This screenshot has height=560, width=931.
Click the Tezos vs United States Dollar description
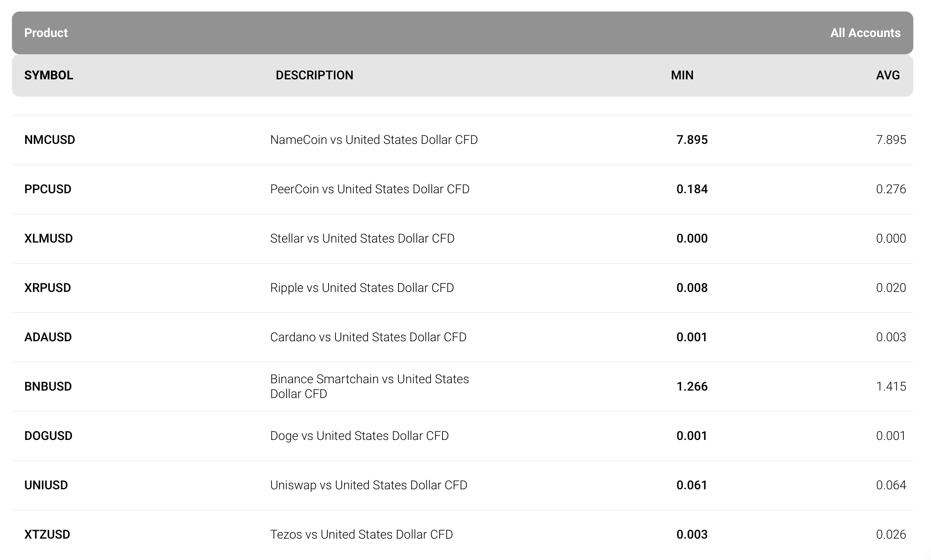click(361, 535)
